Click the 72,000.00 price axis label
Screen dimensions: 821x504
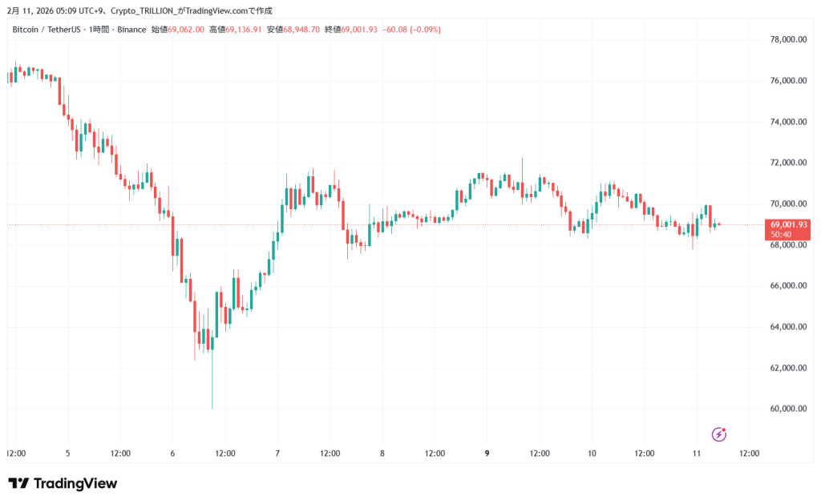pos(788,163)
